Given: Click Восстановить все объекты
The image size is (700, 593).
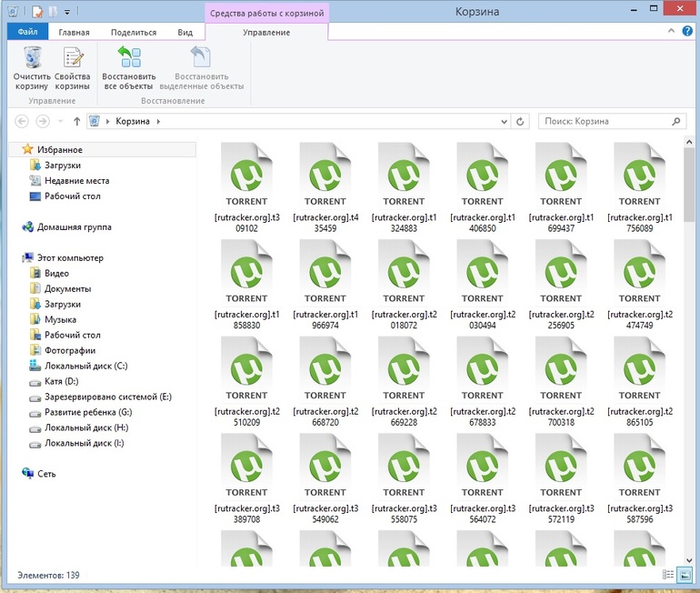Looking at the screenshot, I should pos(129,68).
